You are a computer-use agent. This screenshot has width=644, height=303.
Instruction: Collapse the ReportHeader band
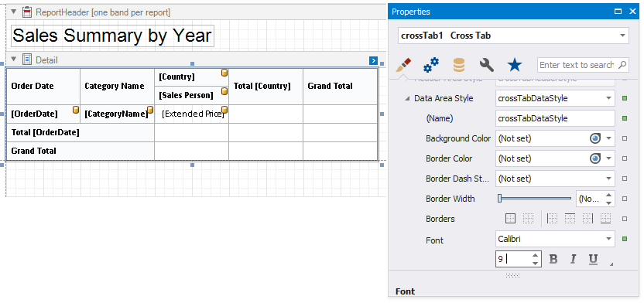14,12
